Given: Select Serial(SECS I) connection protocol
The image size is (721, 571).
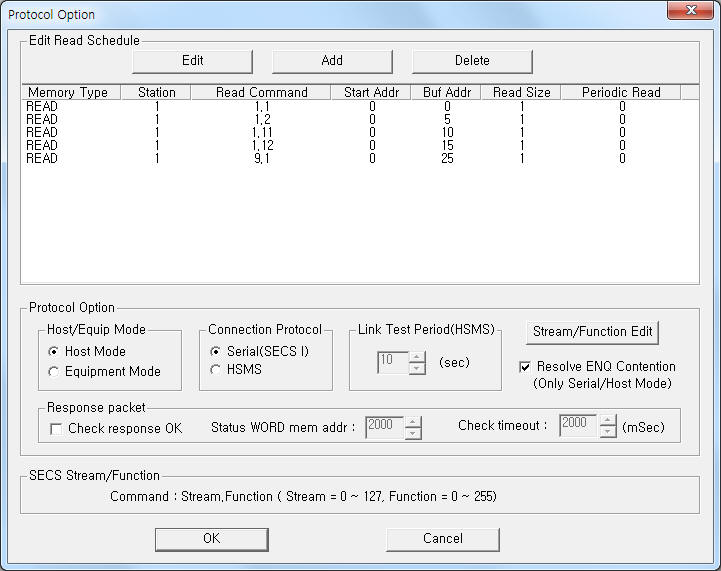Looking at the screenshot, I should click(x=215, y=352).
